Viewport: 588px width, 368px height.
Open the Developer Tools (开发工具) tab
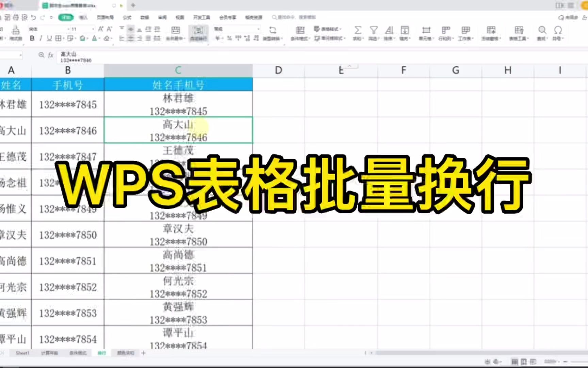tap(201, 17)
